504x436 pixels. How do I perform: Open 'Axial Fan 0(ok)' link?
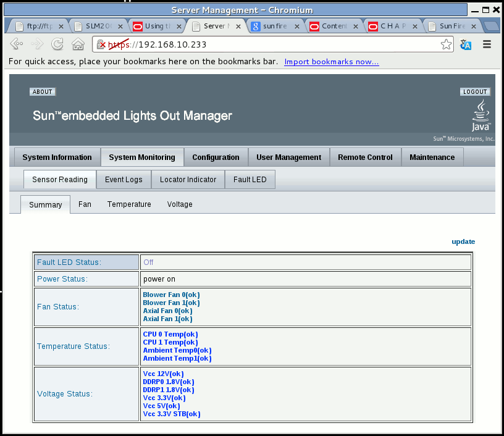coord(168,311)
